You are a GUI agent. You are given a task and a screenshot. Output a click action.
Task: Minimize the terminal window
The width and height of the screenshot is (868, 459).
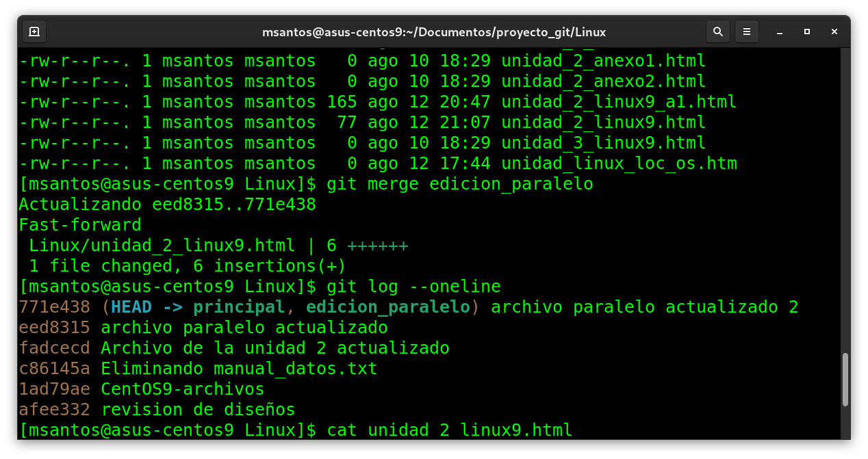tap(780, 31)
